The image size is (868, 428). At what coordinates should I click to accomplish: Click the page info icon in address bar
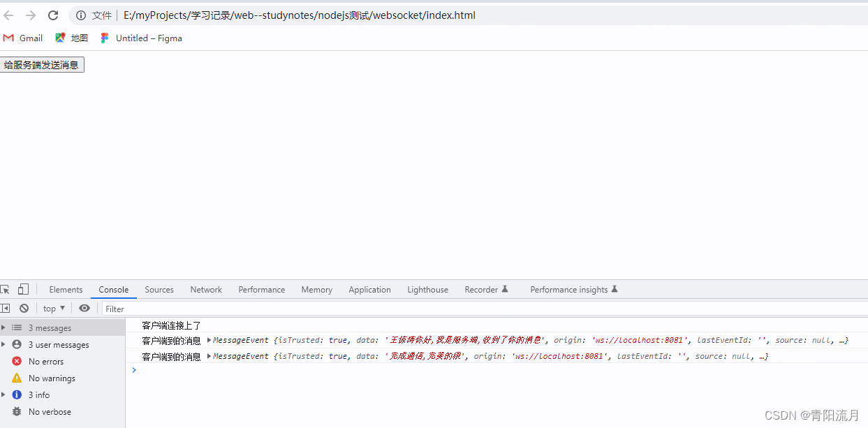pos(80,15)
